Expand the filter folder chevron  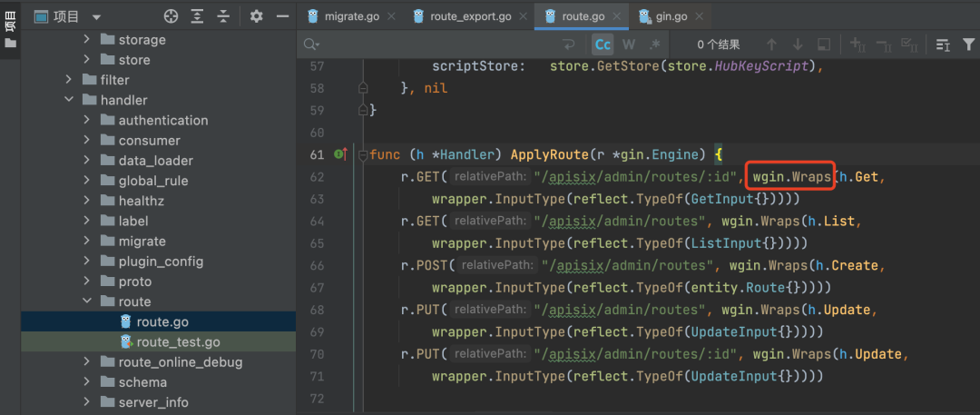coord(69,80)
